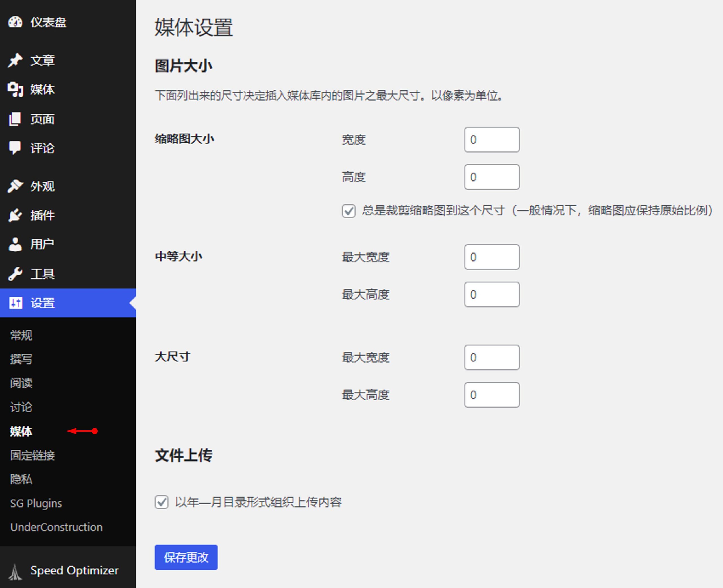
Task: Click the Pages icon
Action: point(15,119)
